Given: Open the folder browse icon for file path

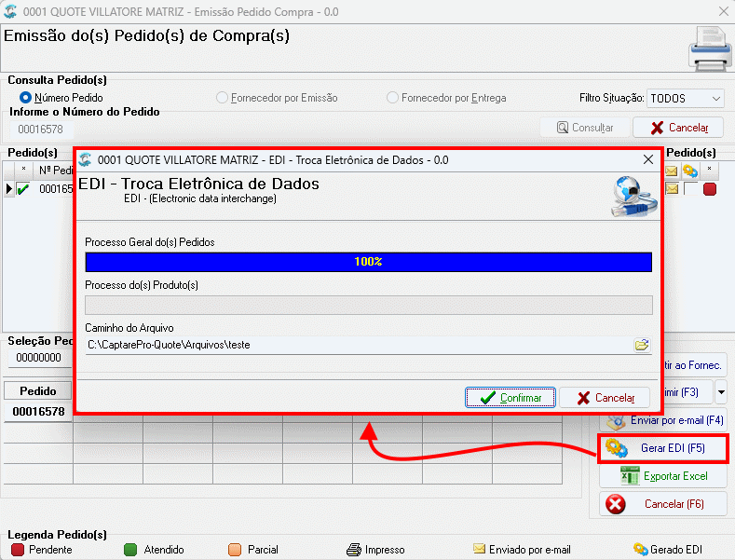Looking at the screenshot, I should tap(642, 345).
